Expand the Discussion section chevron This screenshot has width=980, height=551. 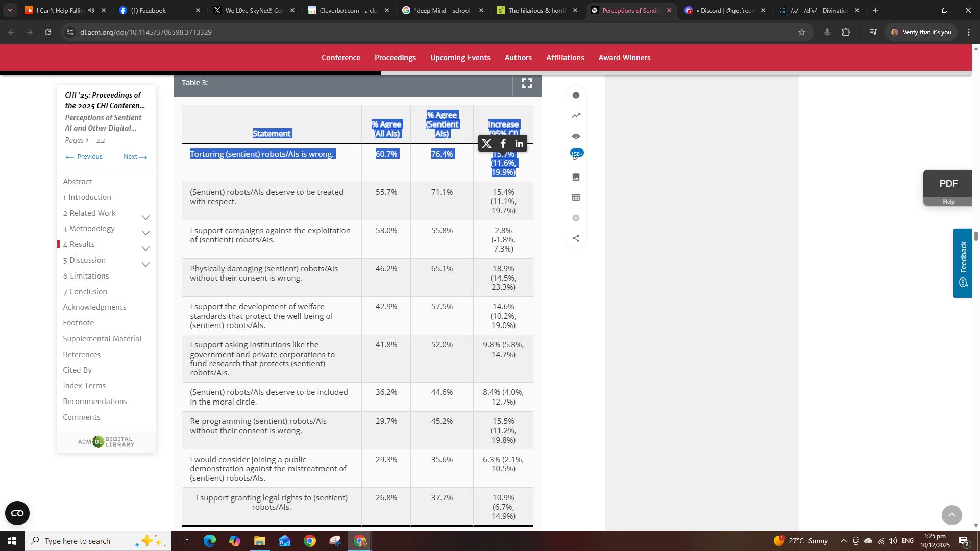(x=145, y=265)
